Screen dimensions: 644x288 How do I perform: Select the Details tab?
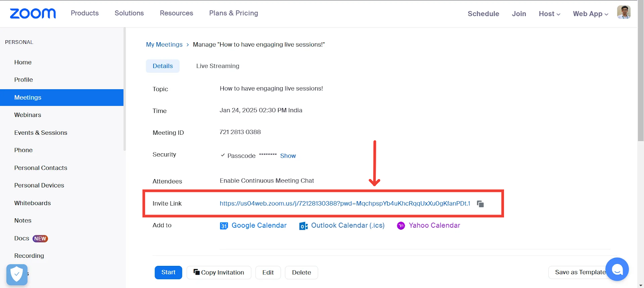[x=163, y=66]
